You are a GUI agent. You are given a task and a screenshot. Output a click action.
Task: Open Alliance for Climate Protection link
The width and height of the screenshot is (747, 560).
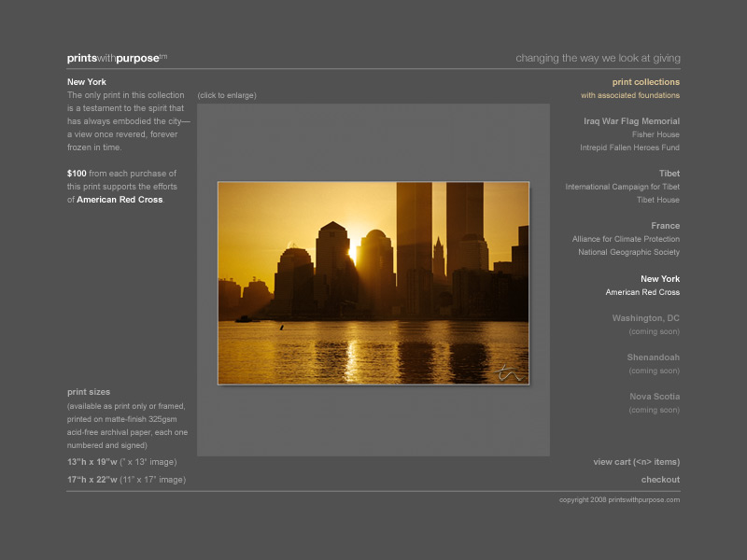(626, 239)
